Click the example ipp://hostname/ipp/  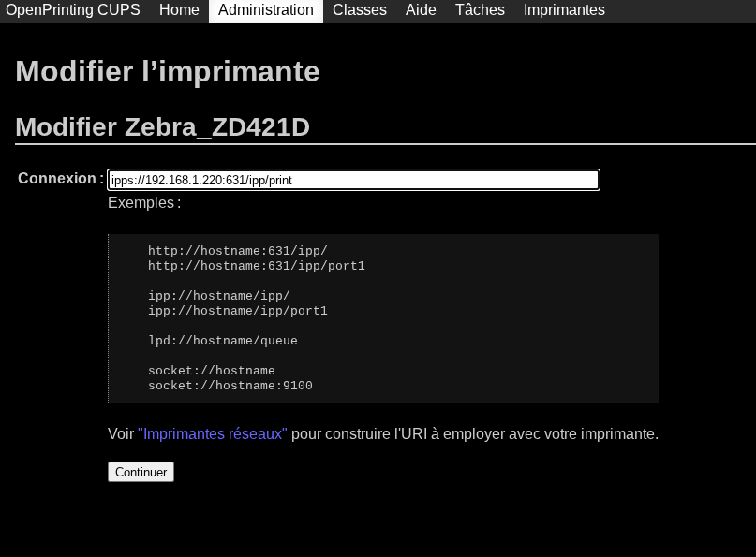pos(219,296)
